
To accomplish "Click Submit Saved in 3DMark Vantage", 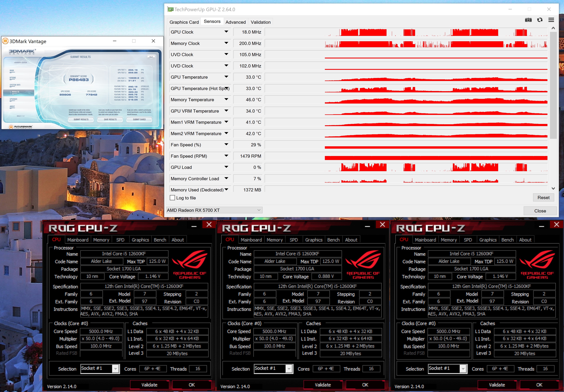I will 139,120.
